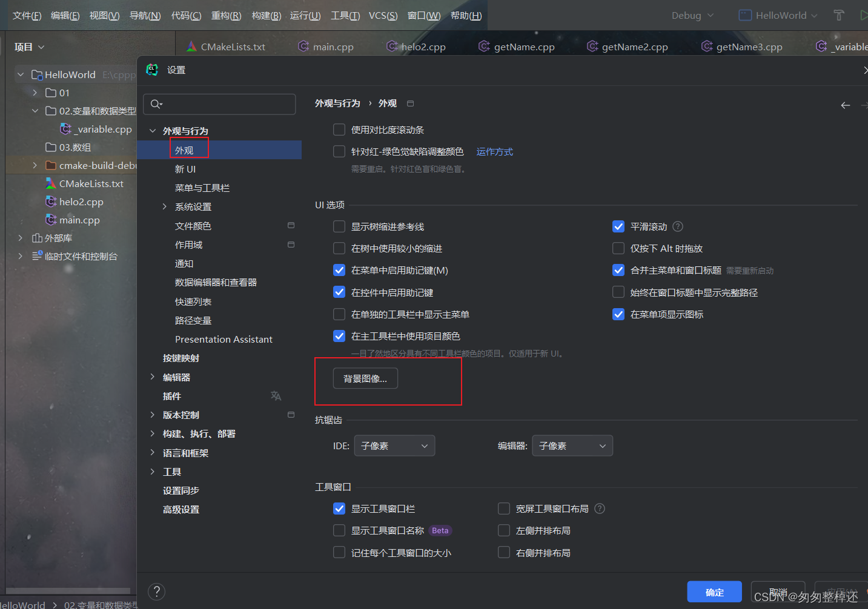The width and height of the screenshot is (868, 609).
Task: Uncheck 在菜单中启用助记键(M)
Action: coord(339,270)
